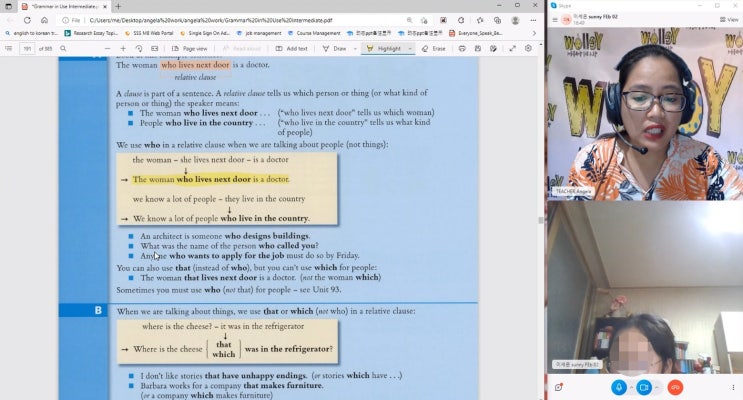Print the PDF document
743x400 pixels.
[462, 48]
